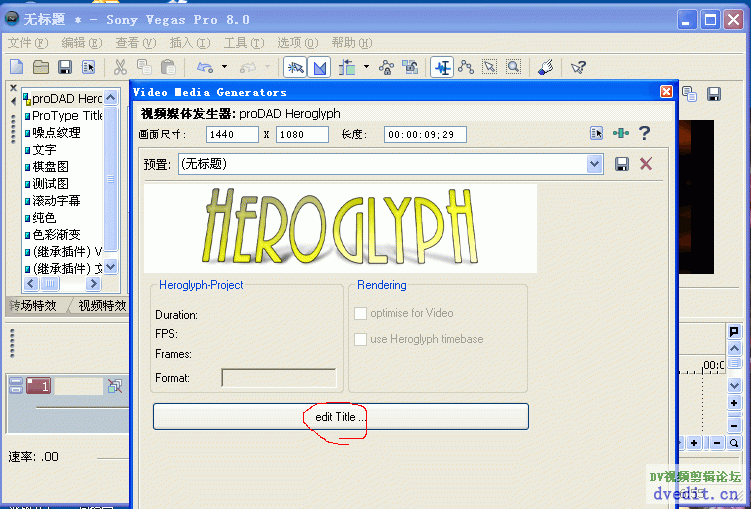The height and width of the screenshot is (509, 751).
Task: Toggle automatic crossfades toolbar icon
Action: 319,67
